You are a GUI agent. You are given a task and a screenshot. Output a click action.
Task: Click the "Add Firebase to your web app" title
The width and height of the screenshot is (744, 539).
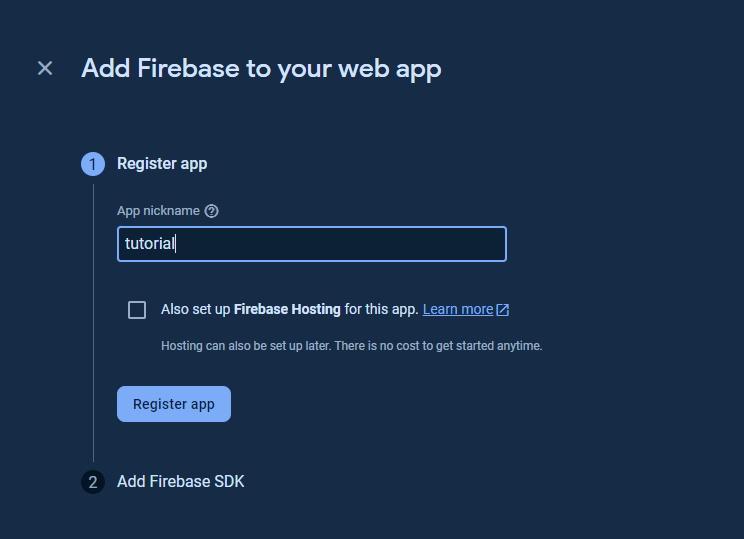click(x=261, y=68)
